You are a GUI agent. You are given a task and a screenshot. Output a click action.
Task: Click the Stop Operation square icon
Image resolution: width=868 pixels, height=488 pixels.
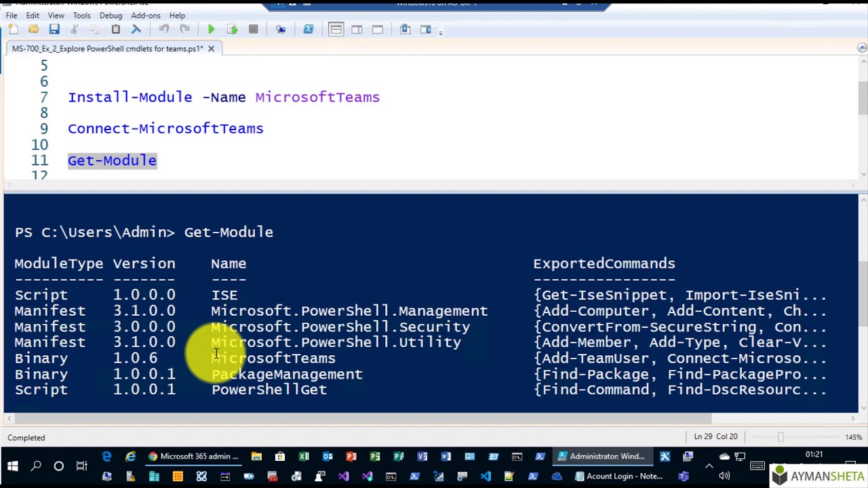[x=253, y=29]
